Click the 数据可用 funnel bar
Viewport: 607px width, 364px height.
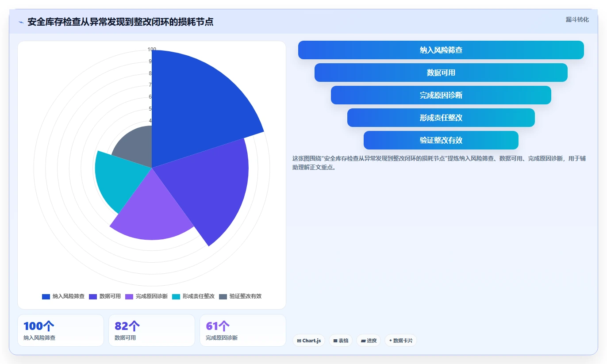[441, 73]
